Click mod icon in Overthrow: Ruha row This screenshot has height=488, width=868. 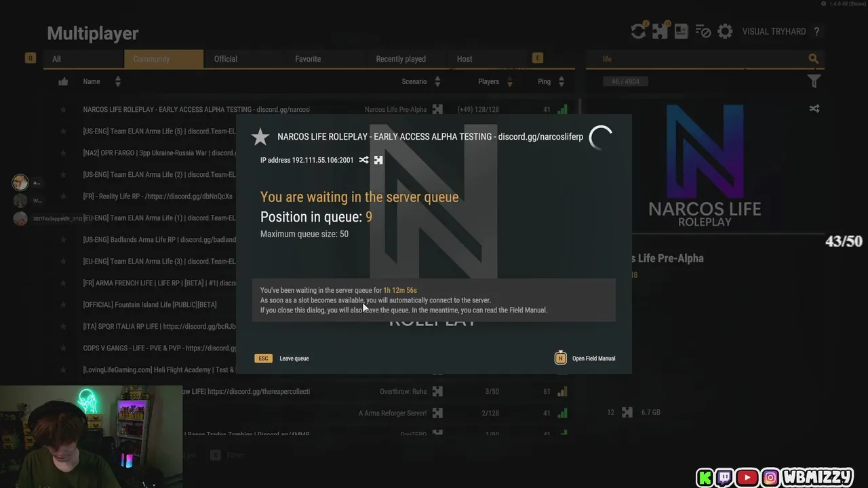(x=437, y=391)
